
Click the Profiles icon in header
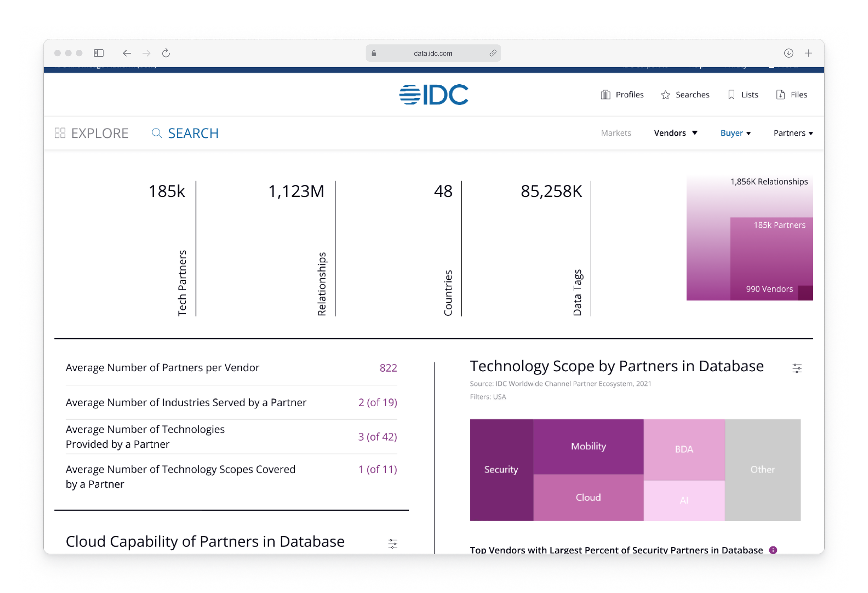click(606, 95)
